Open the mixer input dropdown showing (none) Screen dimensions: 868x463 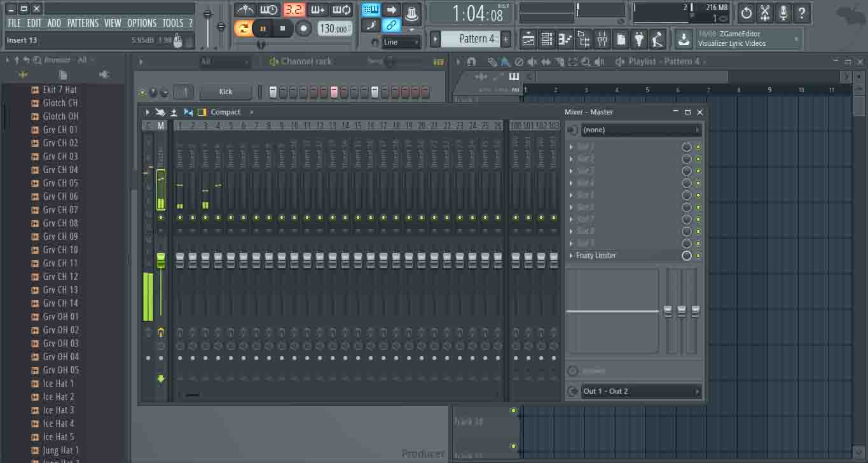(640, 130)
